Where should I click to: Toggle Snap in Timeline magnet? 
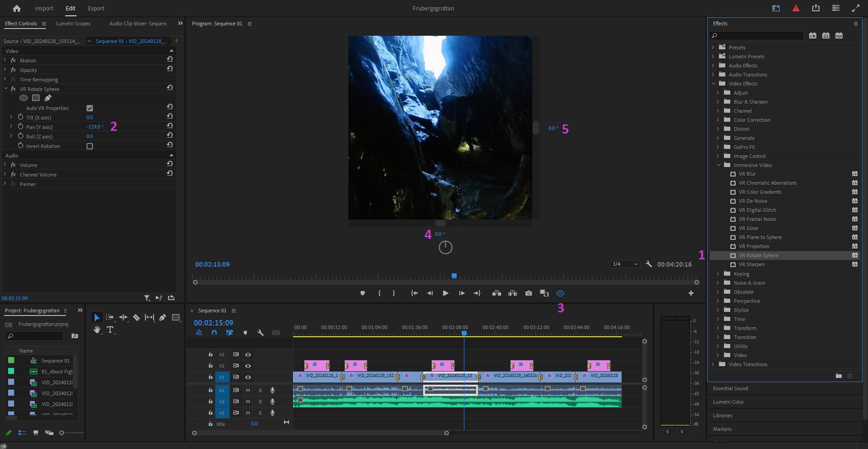coord(214,333)
